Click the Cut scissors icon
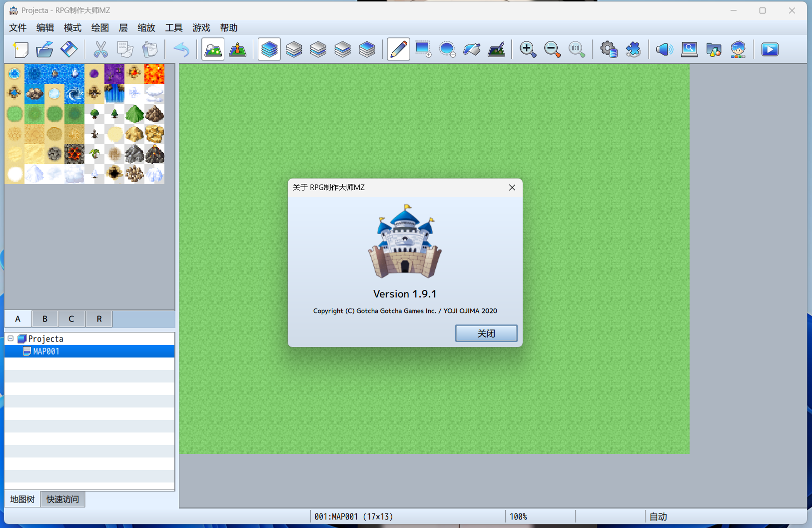The height and width of the screenshot is (528, 812). click(x=100, y=49)
